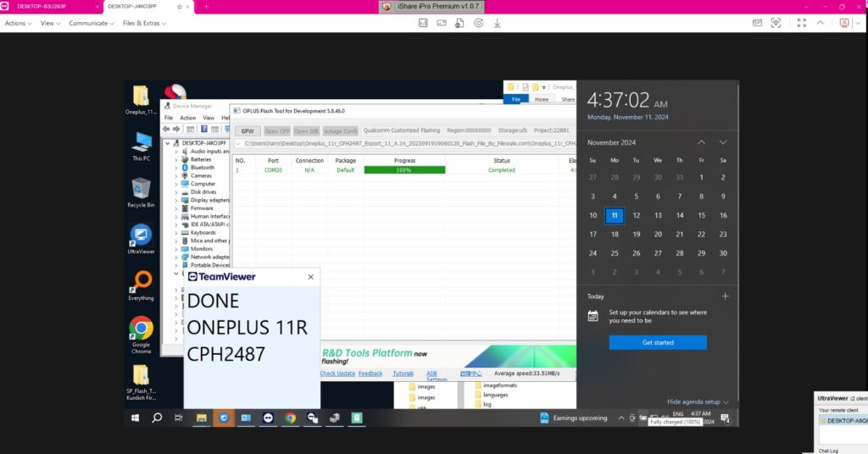This screenshot has height=454, width=868.
Task: Open the Files & Extras menu
Action: pyautogui.click(x=144, y=23)
